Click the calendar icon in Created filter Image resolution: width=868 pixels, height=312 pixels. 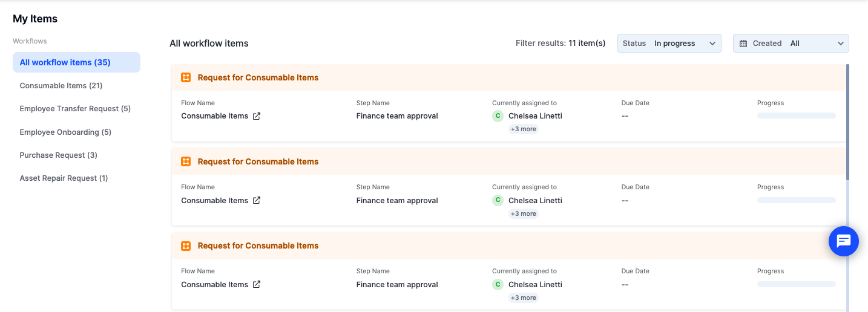tap(743, 44)
